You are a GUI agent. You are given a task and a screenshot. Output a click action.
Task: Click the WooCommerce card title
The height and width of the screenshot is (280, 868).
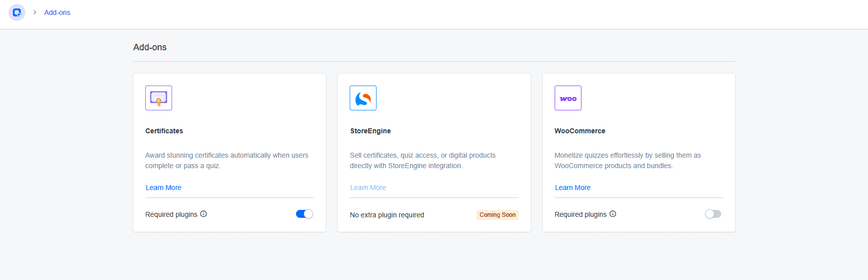[580, 131]
